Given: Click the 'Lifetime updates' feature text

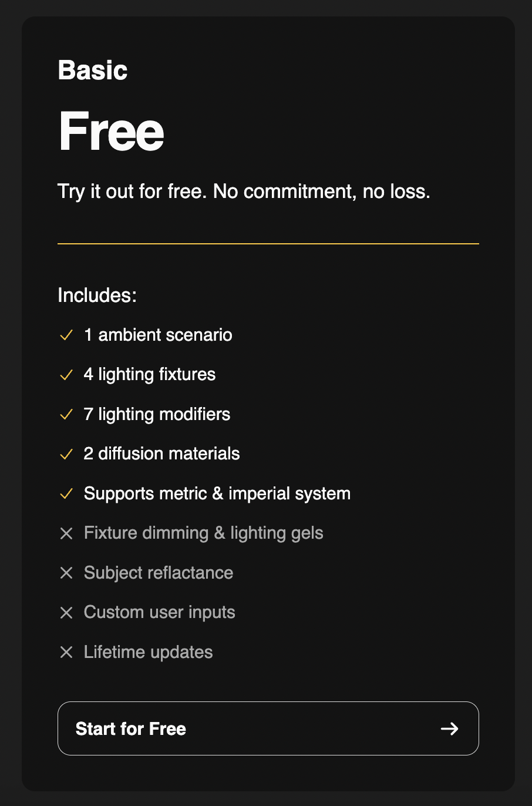Looking at the screenshot, I should pyautogui.click(x=148, y=652).
